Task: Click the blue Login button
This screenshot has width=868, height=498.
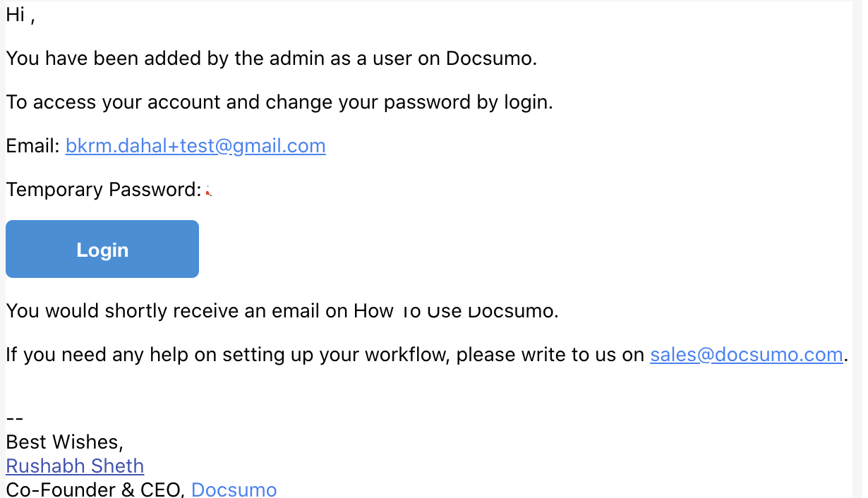Action: tap(102, 249)
